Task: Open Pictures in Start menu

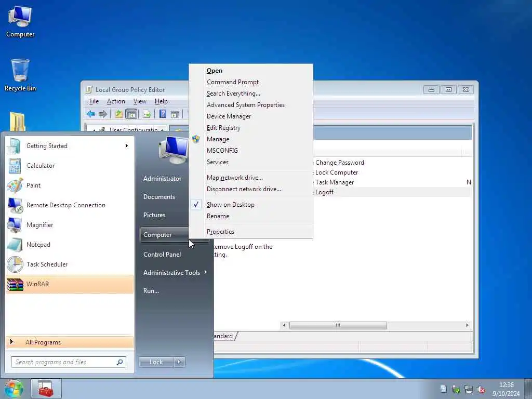Action: 154,215
